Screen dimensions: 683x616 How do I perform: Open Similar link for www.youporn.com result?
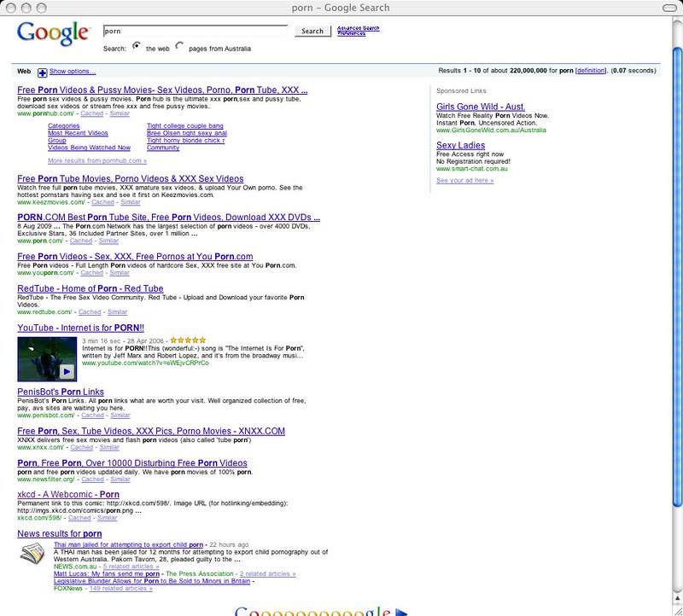[120, 273]
